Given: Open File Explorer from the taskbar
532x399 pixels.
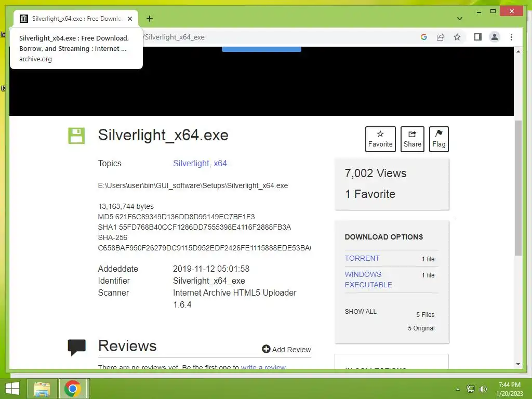Looking at the screenshot, I should (42, 389).
